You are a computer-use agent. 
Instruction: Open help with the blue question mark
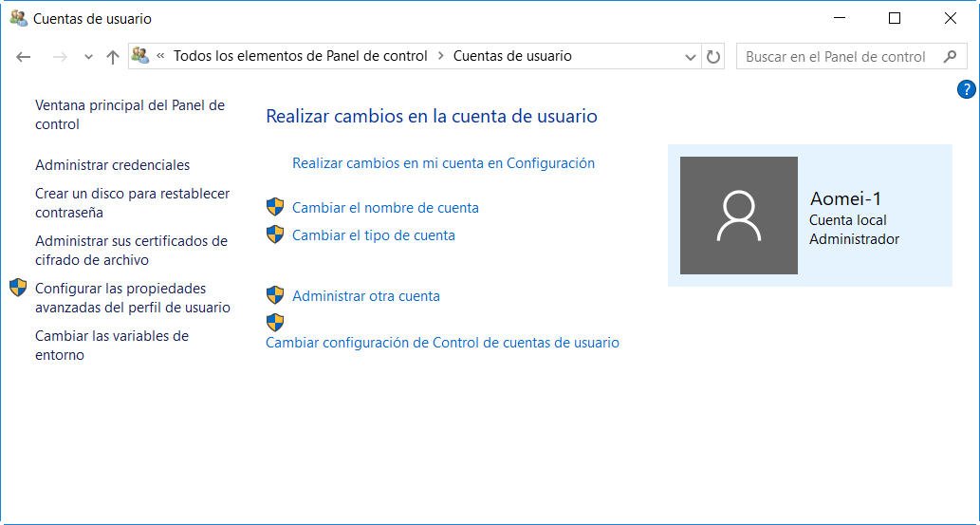[x=967, y=89]
